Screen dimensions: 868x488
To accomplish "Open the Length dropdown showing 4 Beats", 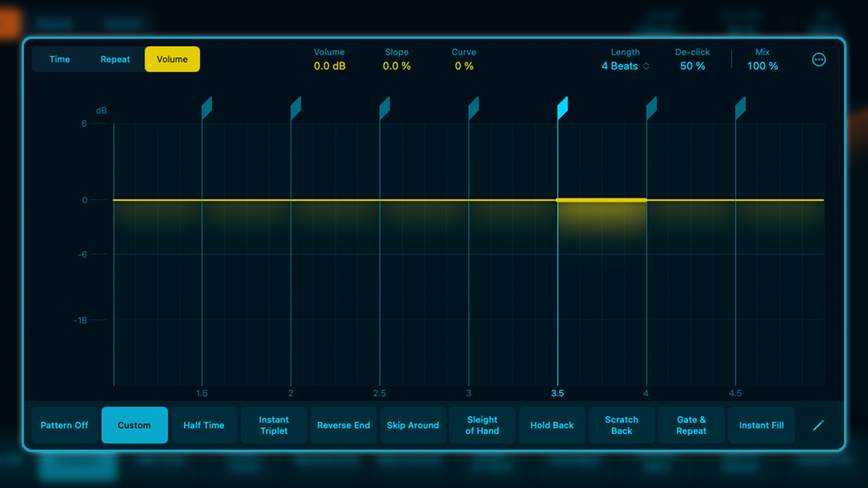I will (624, 66).
